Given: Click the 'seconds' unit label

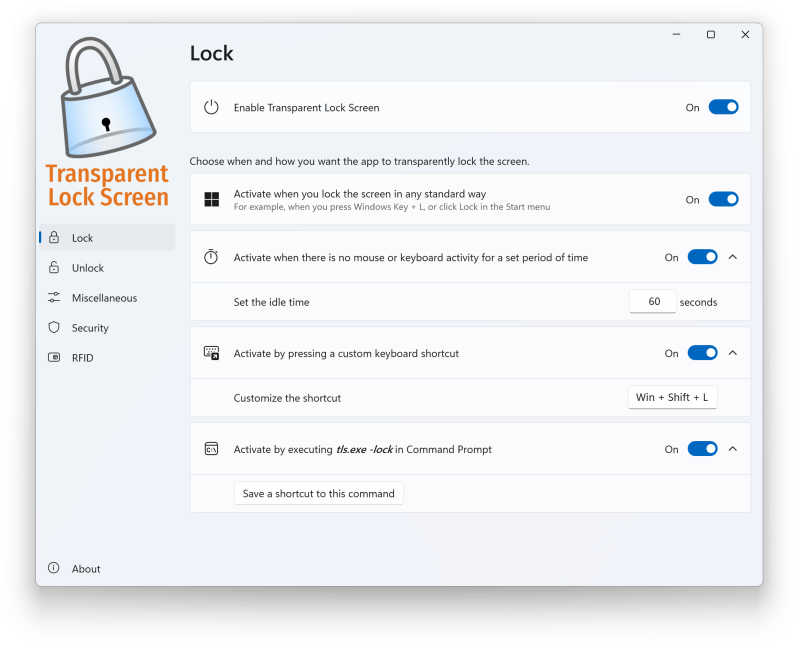Looking at the screenshot, I should click(698, 302).
